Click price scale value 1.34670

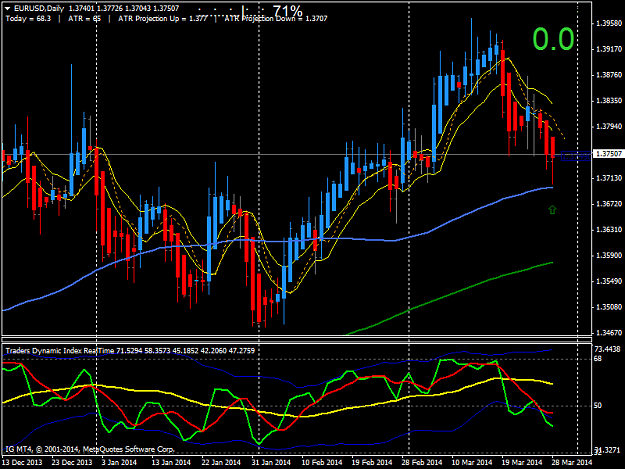tap(609, 333)
